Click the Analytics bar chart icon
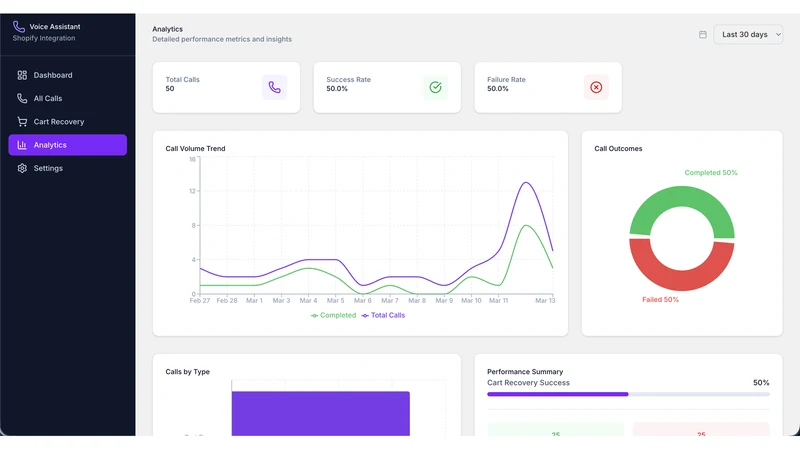The image size is (800, 450). tap(22, 145)
